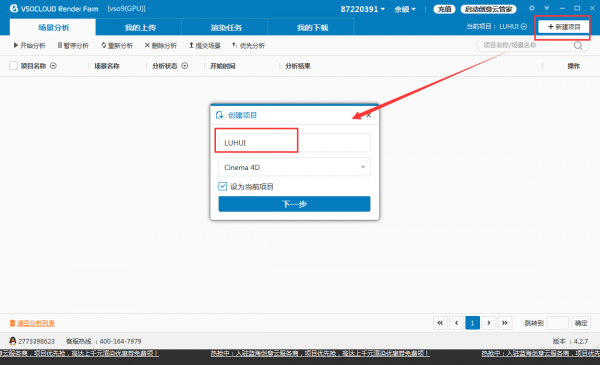Click the search magnifier icon
Image resolution: width=600 pixels, height=365 pixels.
point(578,46)
